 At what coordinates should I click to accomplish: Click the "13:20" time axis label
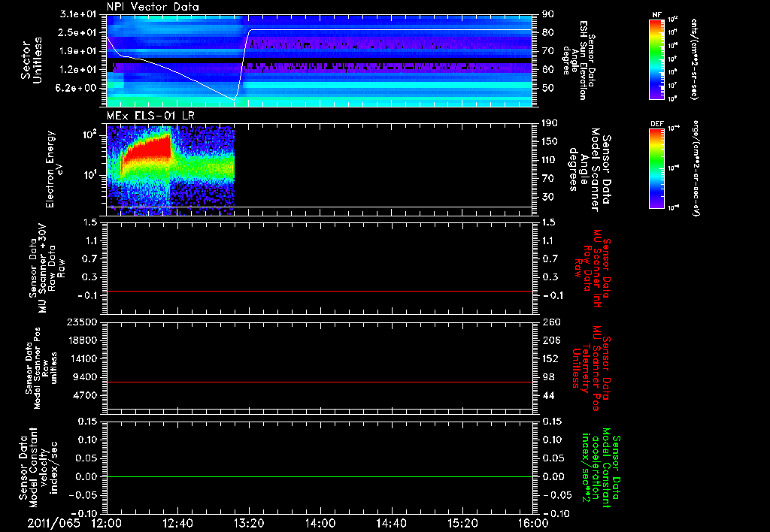tap(249, 523)
